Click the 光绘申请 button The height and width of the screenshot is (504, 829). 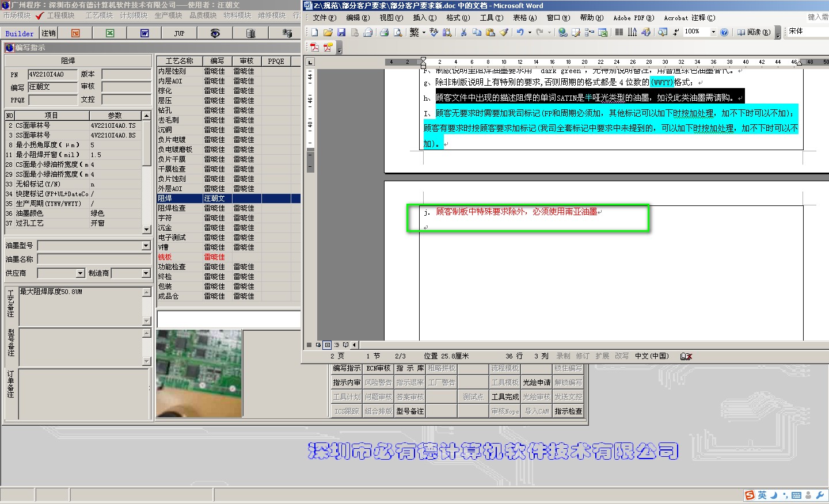[537, 383]
